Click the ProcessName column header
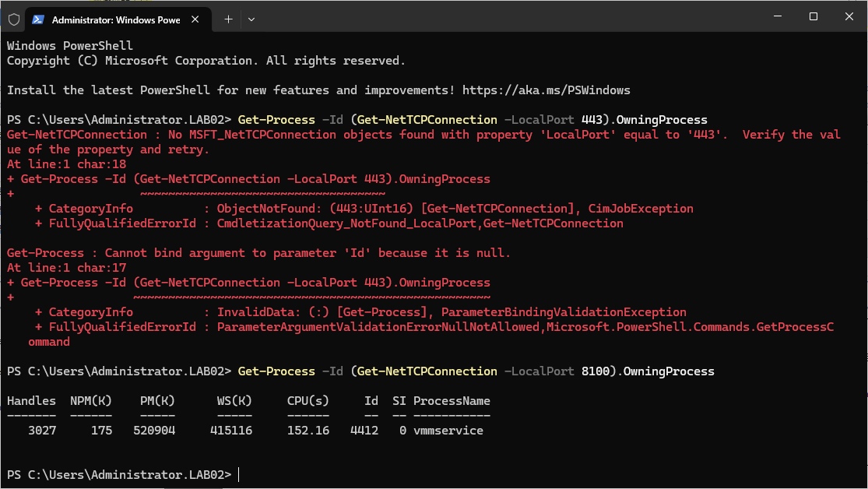 click(452, 401)
